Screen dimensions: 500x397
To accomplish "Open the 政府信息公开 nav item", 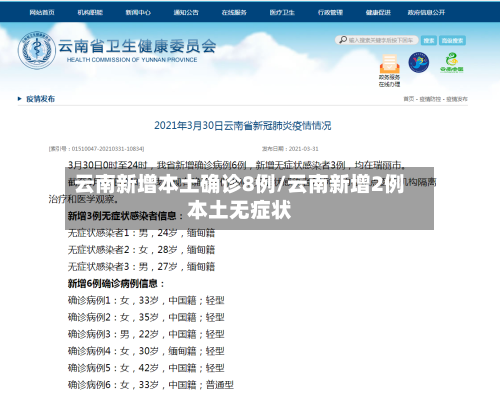I will (x=426, y=12).
